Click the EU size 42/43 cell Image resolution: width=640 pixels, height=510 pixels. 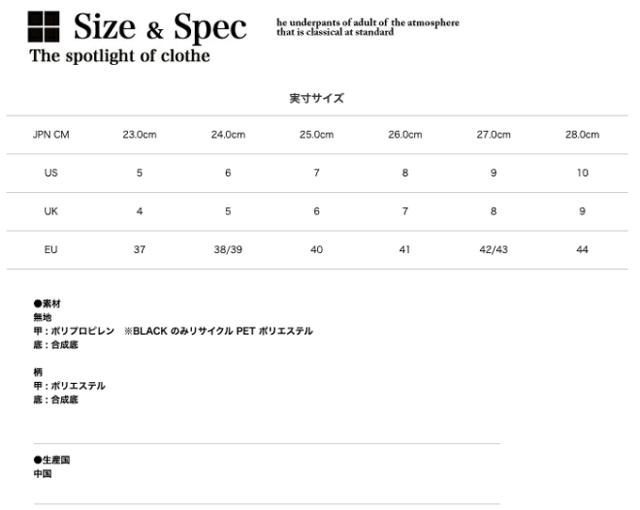[x=493, y=249]
